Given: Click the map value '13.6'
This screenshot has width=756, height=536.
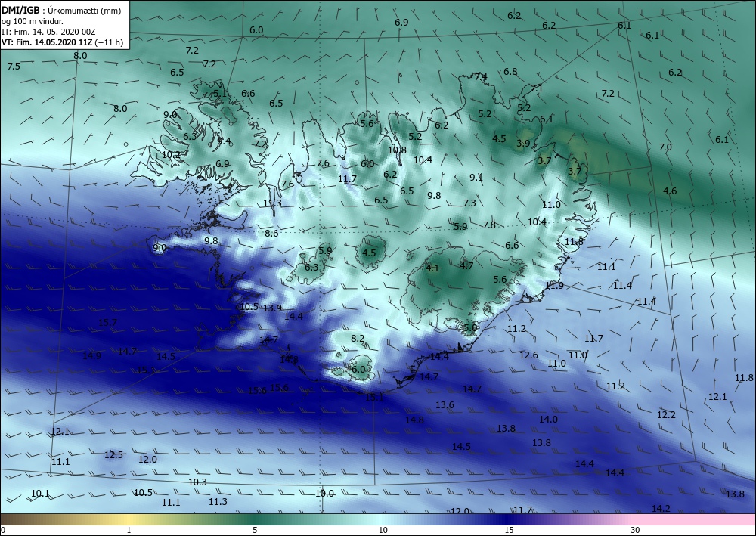Looking at the screenshot, I should pyautogui.click(x=445, y=405).
